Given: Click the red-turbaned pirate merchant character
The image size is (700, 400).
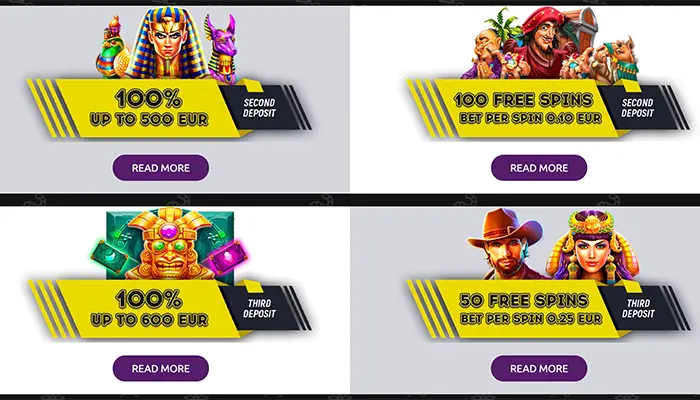Looking at the screenshot, I should point(538,45).
